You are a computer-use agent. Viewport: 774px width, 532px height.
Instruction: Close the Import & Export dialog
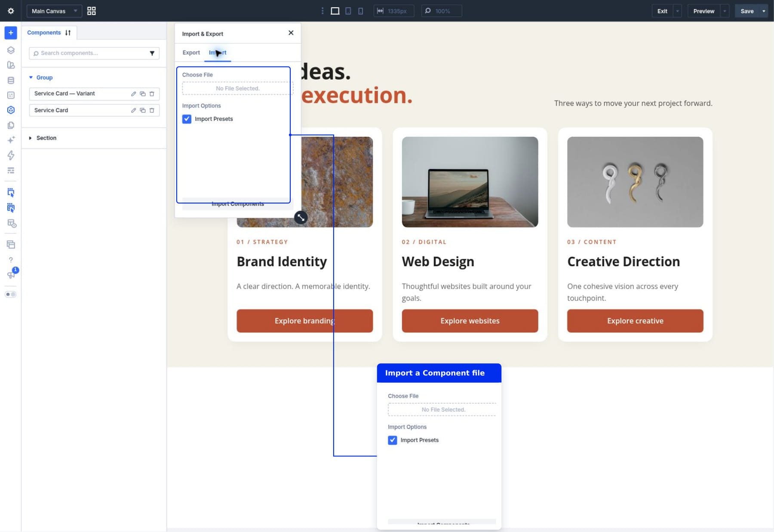click(291, 33)
